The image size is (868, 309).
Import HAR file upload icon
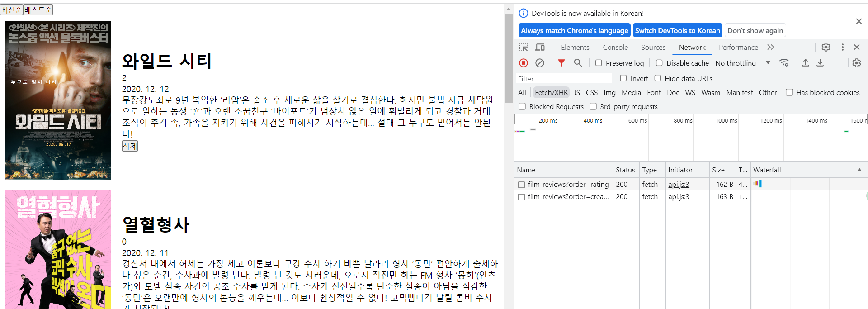pos(806,63)
